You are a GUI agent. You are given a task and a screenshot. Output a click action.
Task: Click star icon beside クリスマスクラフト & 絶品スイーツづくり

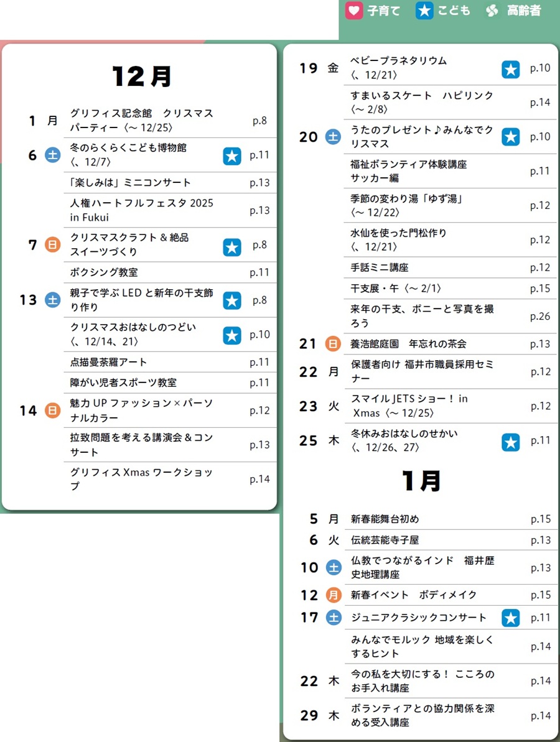[x=232, y=247]
